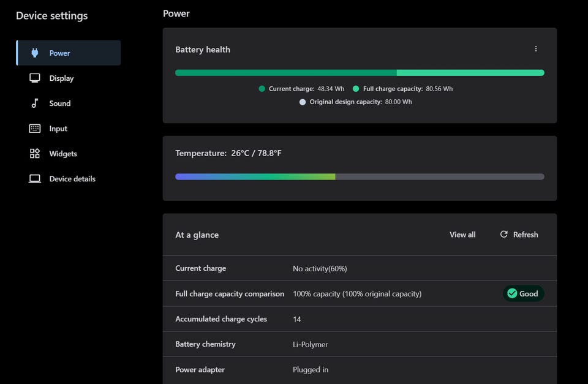Click the temperature gradient bar

click(x=360, y=177)
